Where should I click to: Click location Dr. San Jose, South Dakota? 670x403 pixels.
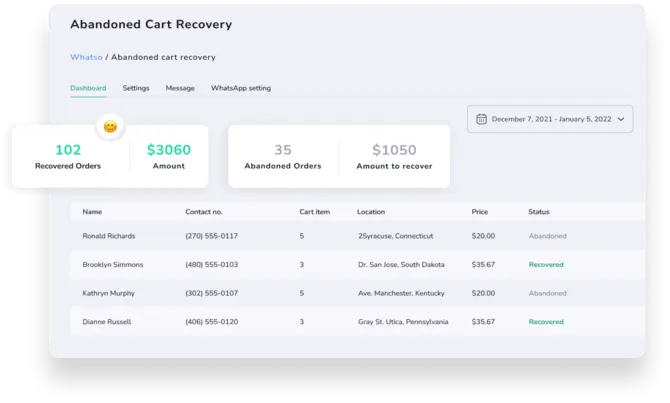pyautogui.click(x=401, y=265)
